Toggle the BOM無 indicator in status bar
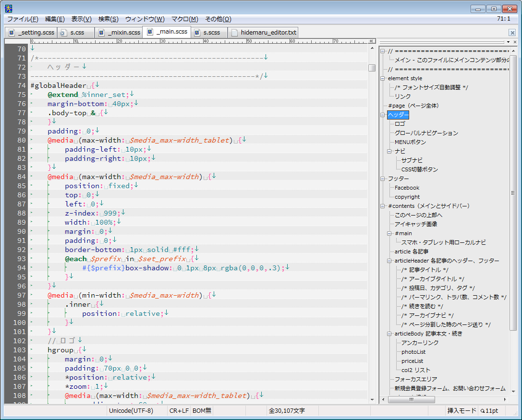 [202, 411]
